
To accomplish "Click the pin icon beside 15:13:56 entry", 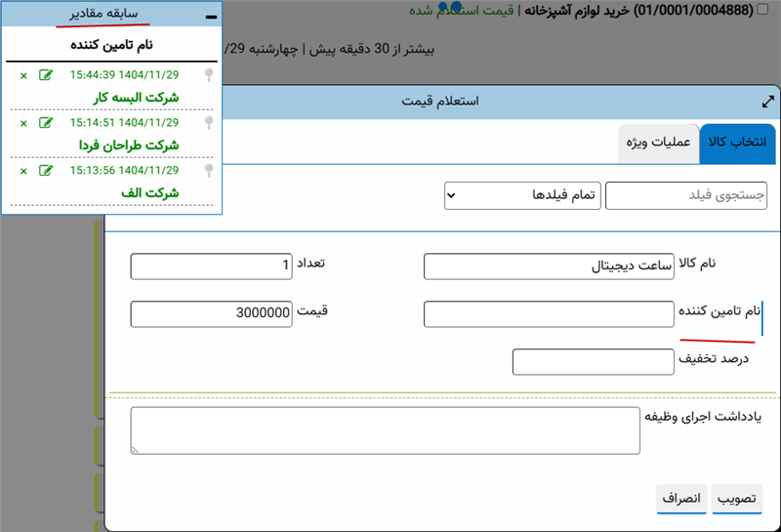I will (x=207, y=171).
